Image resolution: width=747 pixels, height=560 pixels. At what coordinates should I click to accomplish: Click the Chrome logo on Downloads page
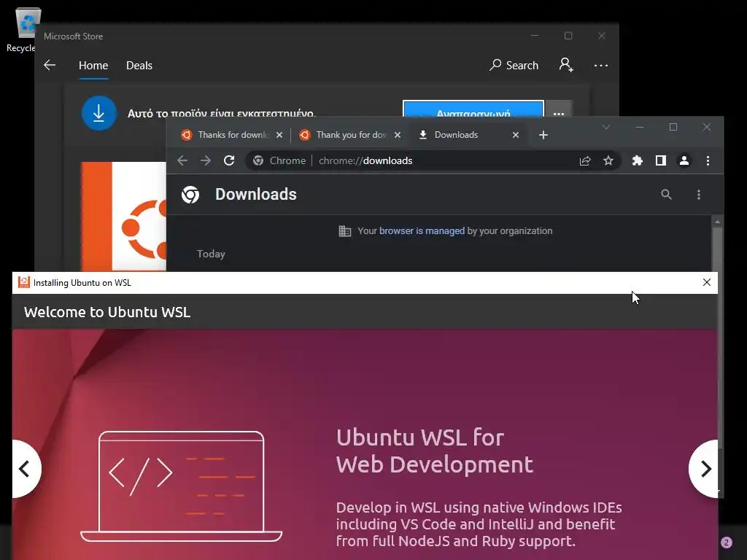point(190,194)
